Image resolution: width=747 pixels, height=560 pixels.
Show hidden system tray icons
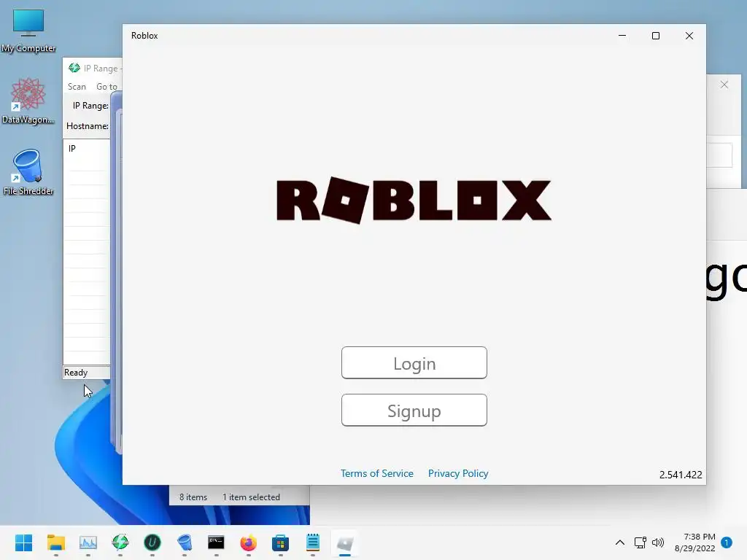[x=620, y=542]
